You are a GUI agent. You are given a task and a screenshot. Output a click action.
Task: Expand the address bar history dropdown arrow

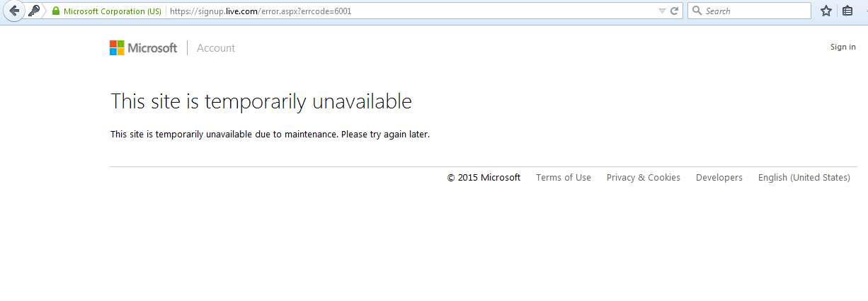(662, 11)
